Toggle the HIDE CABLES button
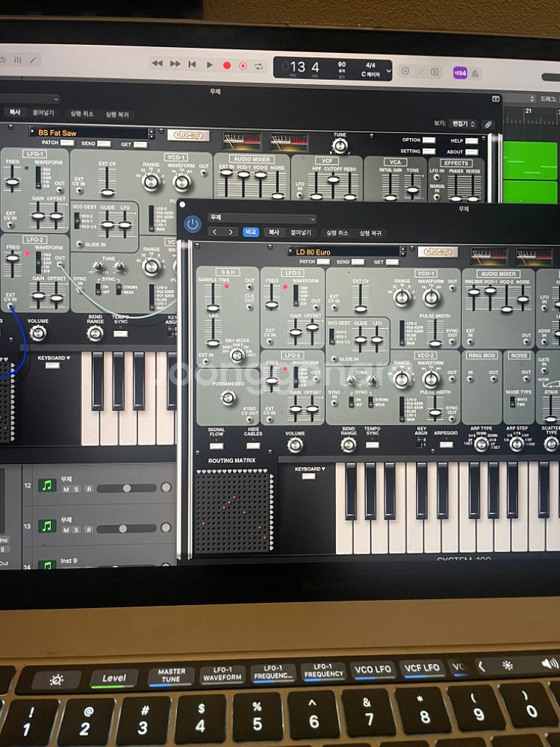The height and width of the screenshot is (747, 560). coord(253,447)
